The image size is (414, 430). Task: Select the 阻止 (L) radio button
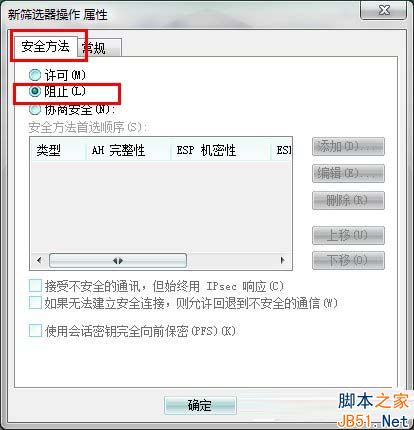[x=35, y=91]
